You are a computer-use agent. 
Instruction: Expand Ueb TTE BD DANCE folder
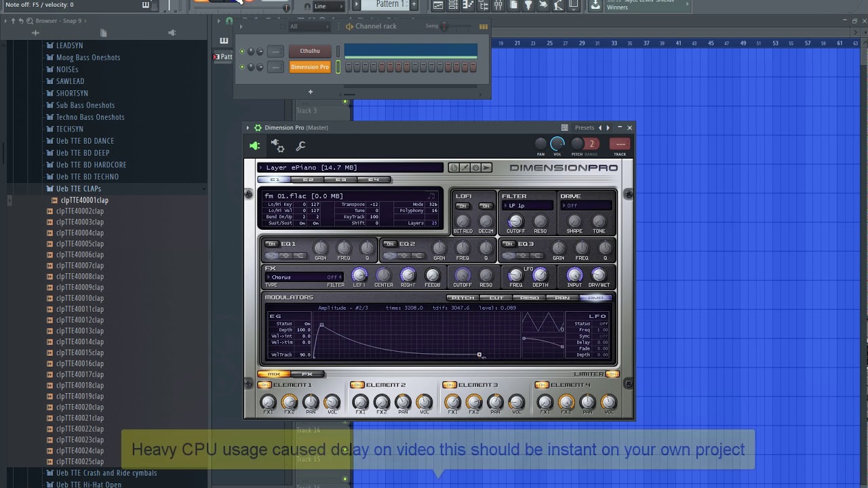85,141
